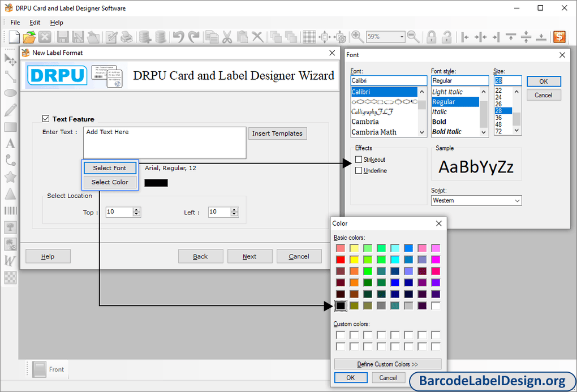Screen dimensions: 577x392
Task: Pick the black basic color swatch
Action: click(341, 305)
